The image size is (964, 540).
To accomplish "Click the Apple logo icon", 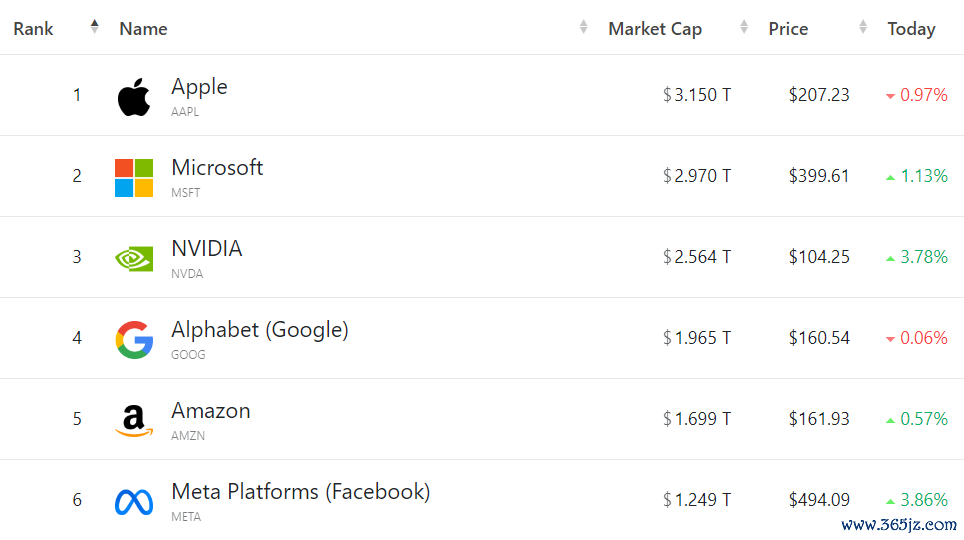I will click(x=134, y=97).
